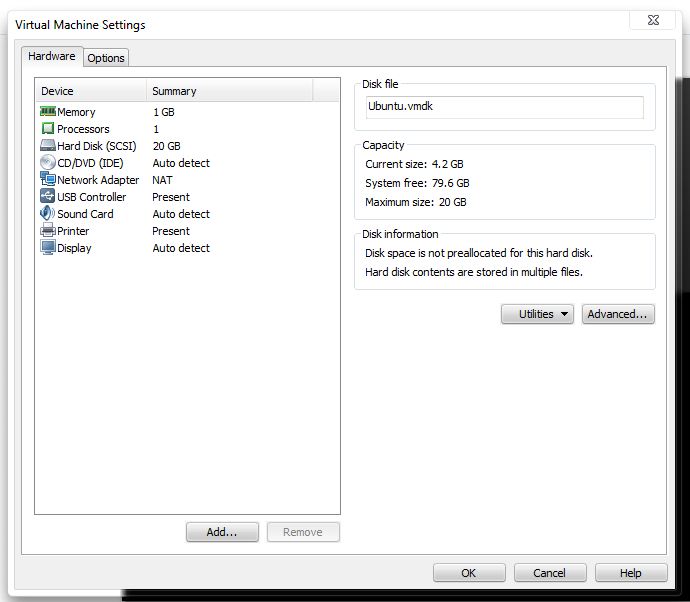
Task: Close the Virtual Machine Settings window
Action: [653, 20]
